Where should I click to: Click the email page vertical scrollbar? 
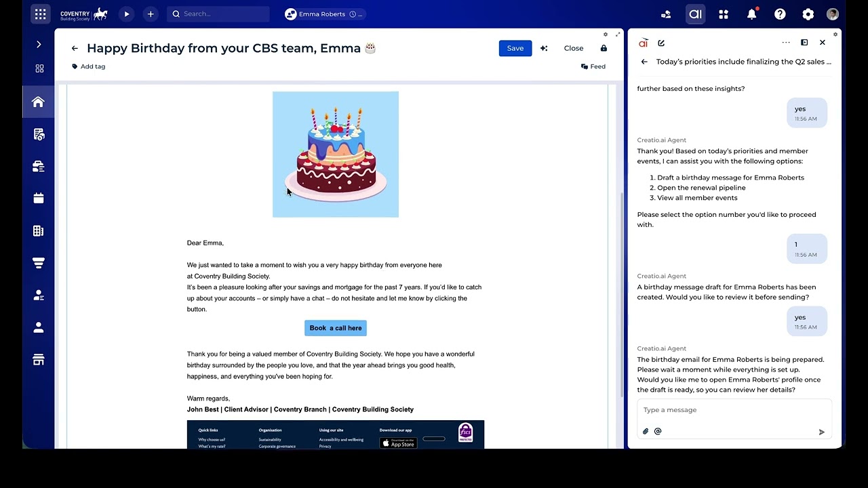(x=621, y=295)
